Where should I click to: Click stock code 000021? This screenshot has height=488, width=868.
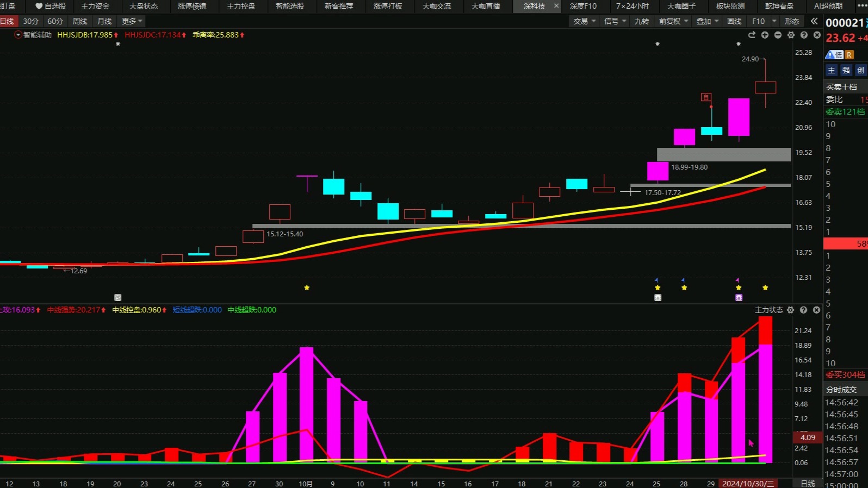(845, 23)
